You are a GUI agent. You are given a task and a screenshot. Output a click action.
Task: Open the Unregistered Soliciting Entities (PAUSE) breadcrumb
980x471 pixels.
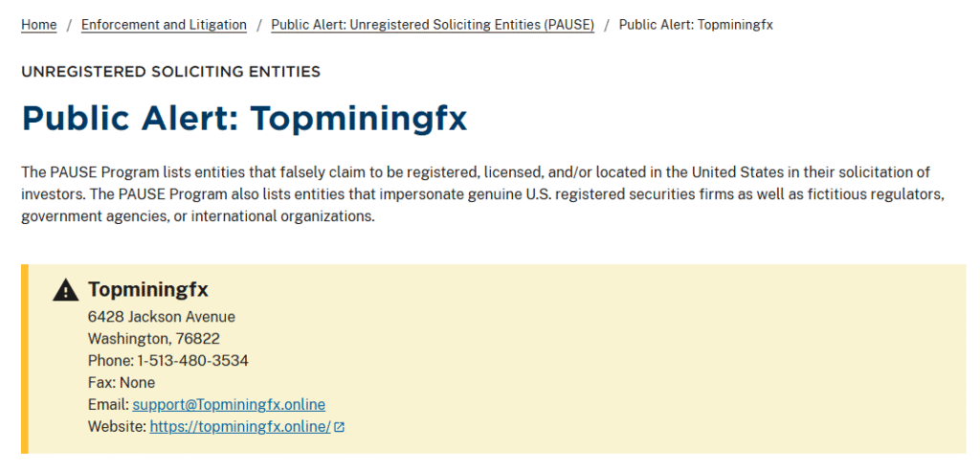(433, 25)
